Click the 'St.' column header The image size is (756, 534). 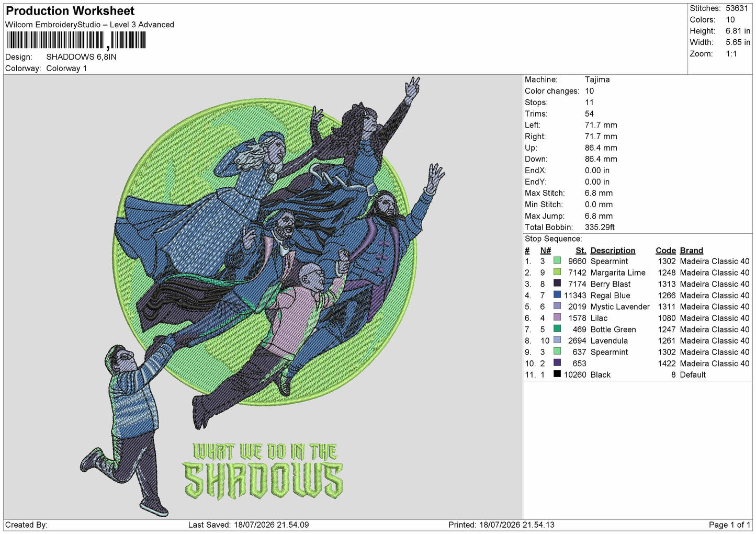click(x=581, y=251)
